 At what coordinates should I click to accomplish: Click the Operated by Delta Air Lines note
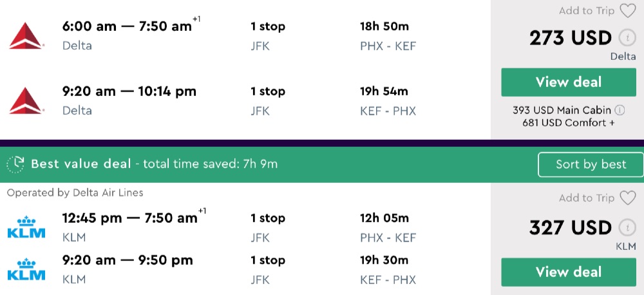pos(75,193)
